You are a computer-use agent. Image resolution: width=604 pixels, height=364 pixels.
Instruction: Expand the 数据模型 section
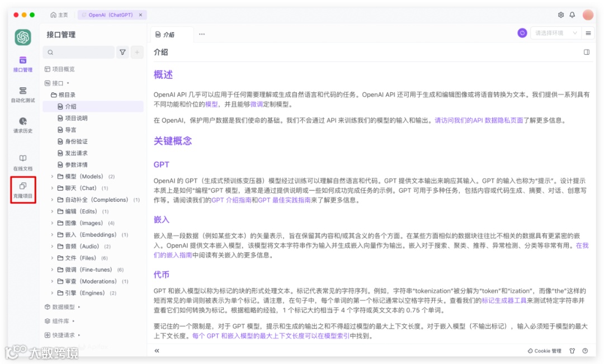click(63, 307)
